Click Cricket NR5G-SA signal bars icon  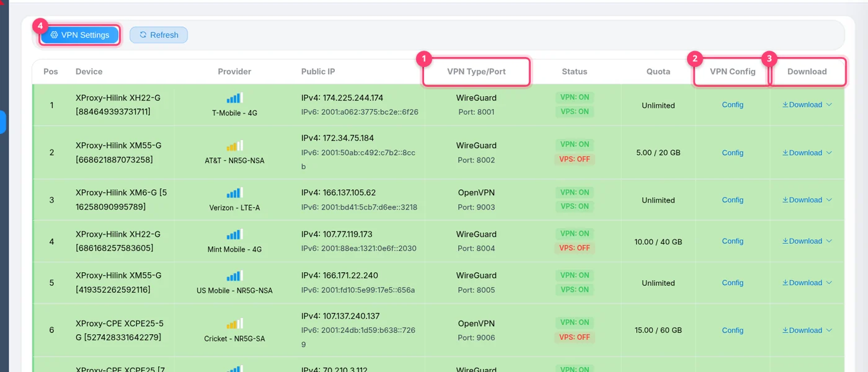[234, 324]
